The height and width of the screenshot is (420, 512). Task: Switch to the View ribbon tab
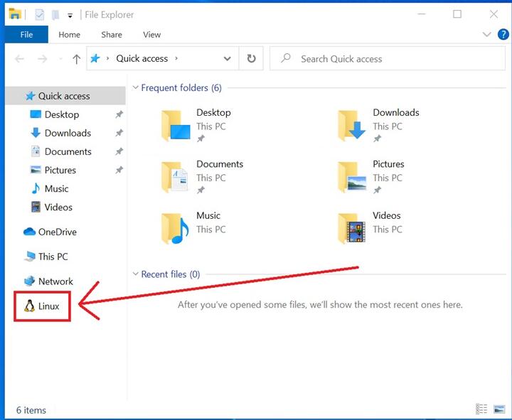point(152,35)
